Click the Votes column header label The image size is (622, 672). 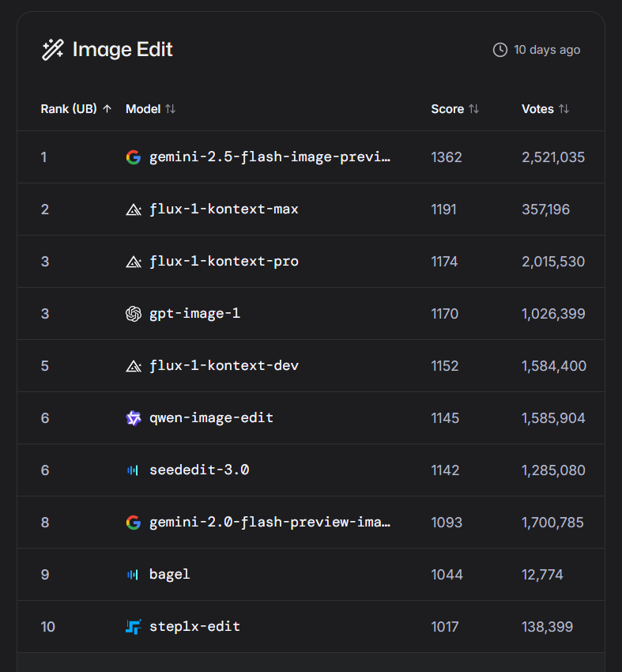[x=537, y=109]
